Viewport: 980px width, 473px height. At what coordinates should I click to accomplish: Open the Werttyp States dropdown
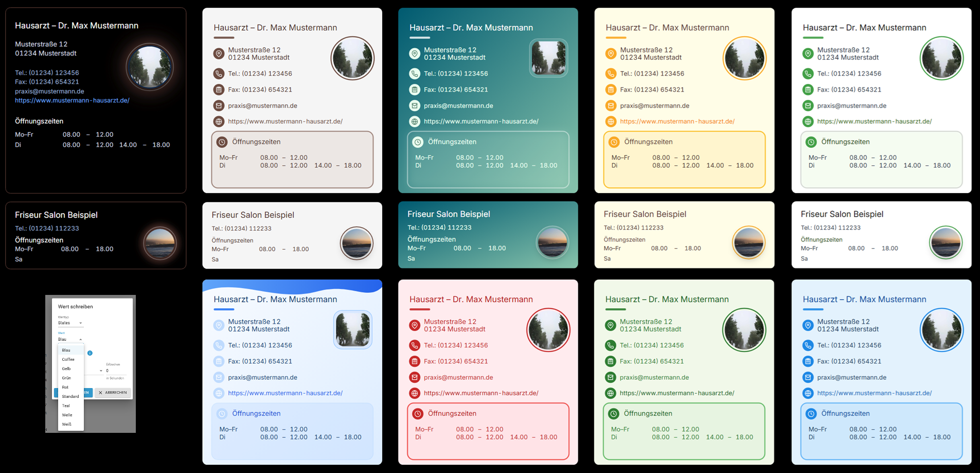point(70,323)
